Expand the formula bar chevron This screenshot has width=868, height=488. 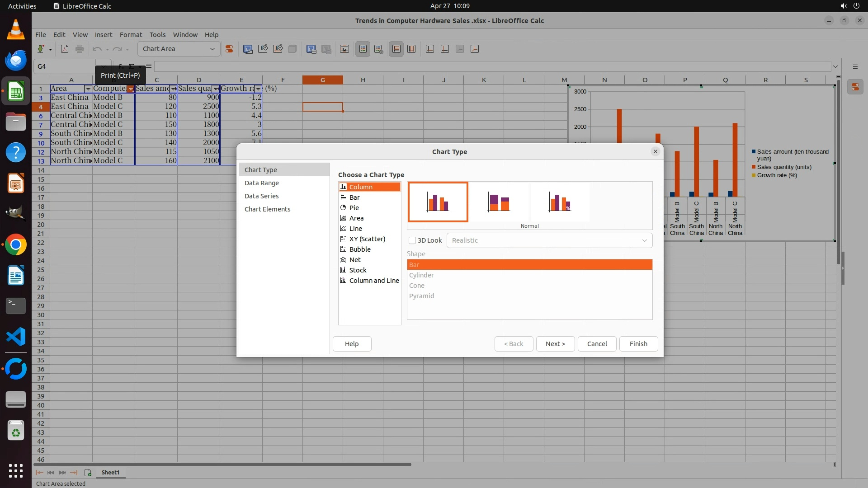[x=835, y=66]
